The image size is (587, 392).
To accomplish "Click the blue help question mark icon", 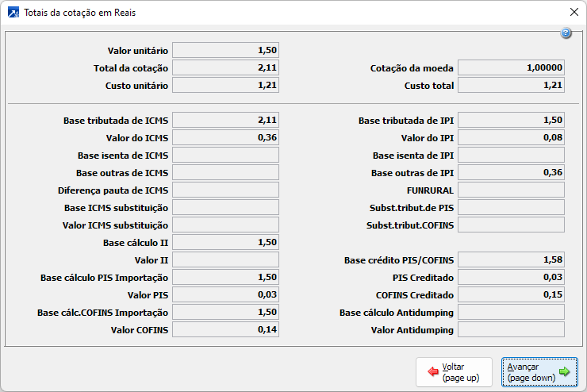I will pyautogui.click(x=566, y=33).
